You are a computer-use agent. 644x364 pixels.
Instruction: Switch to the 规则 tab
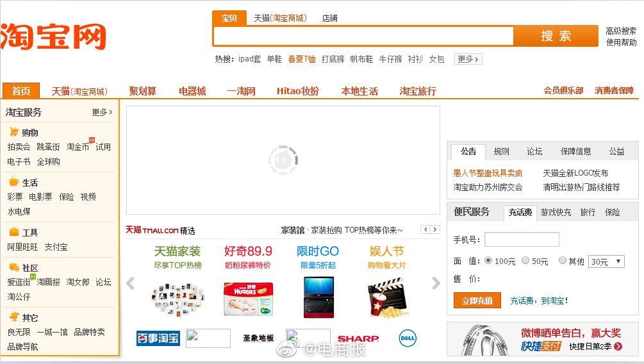(x=502, y=152)
